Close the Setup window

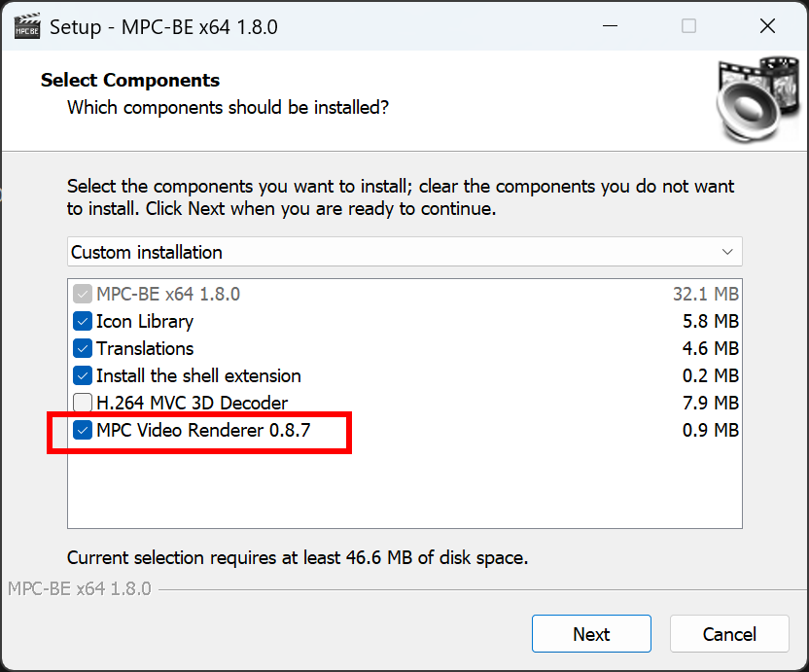click(768, 26)
